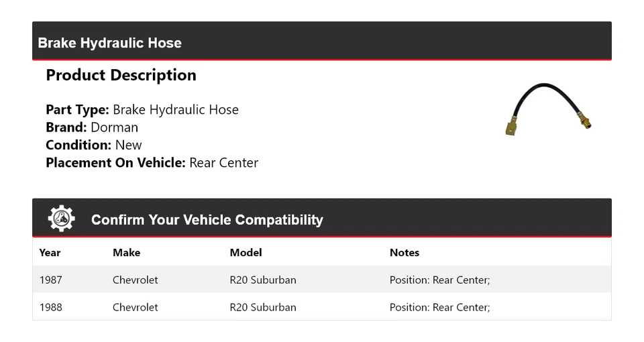644x342 pixels.
Task: Click the Condition: New line
Action: [94, 145]
